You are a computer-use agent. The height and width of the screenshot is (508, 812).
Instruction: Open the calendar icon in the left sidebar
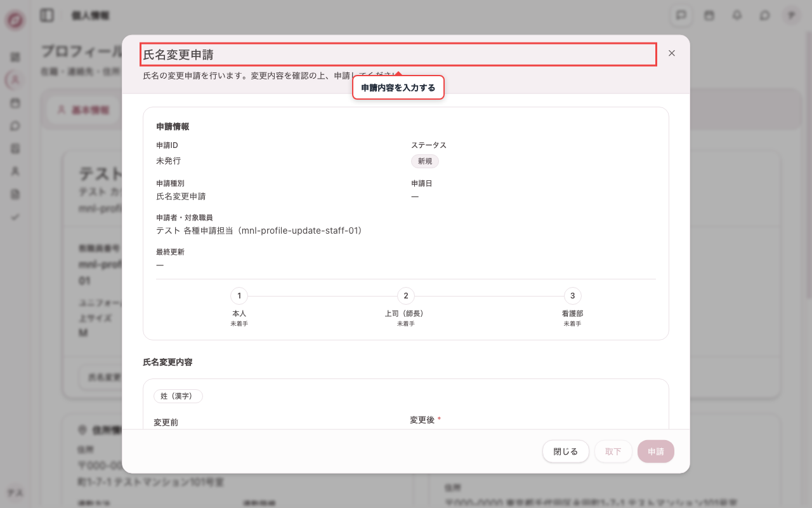tap(15, 103)
